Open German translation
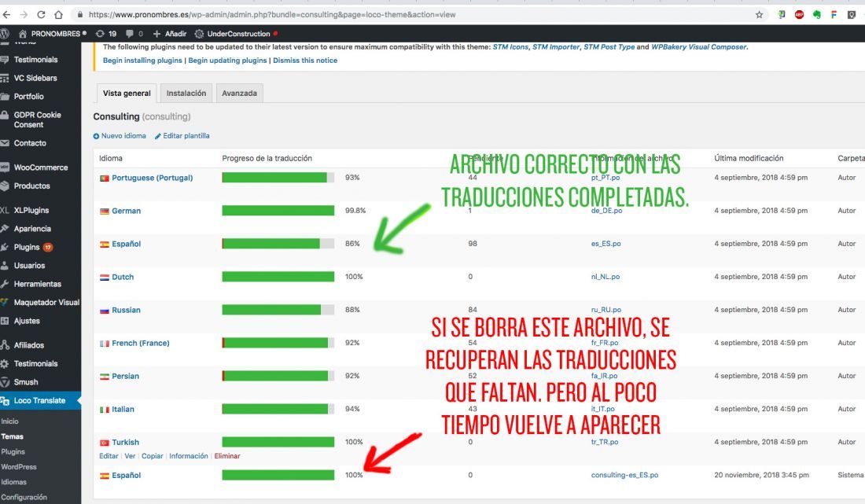 click(127, 212)
